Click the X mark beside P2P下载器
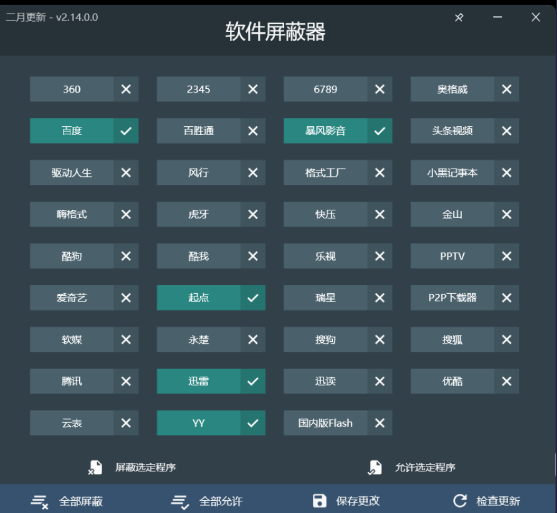 pyautogui.click(x=507, y=298)
